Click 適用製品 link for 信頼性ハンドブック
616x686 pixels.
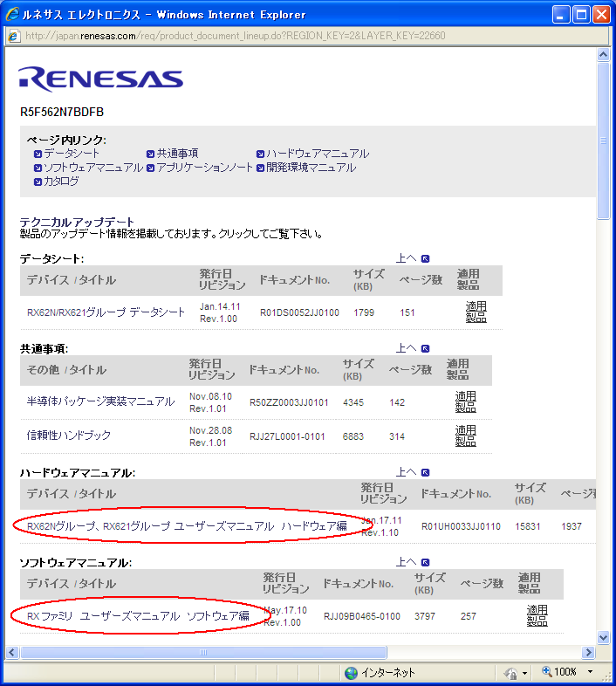pos(466,436)
